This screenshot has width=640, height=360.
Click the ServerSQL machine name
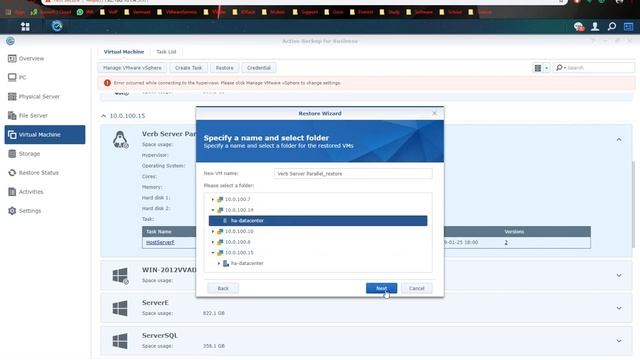(160, 336)
